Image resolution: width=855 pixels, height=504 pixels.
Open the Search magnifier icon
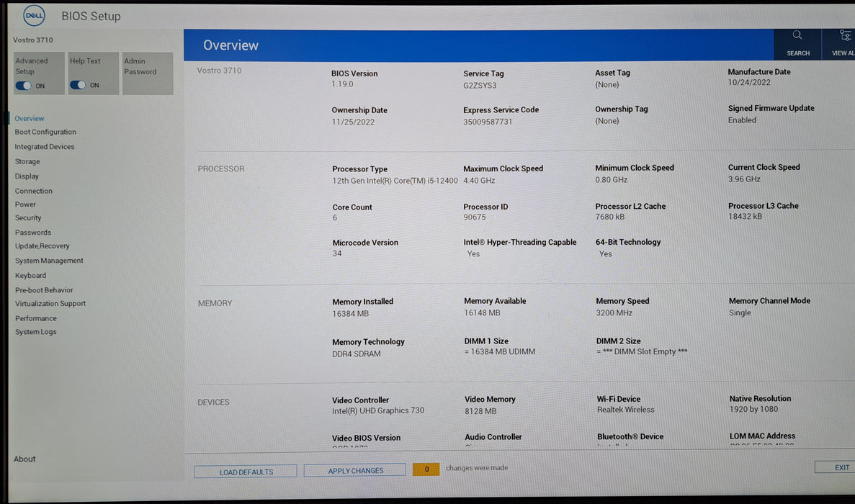pyautogui.click(x=797, y=35)
